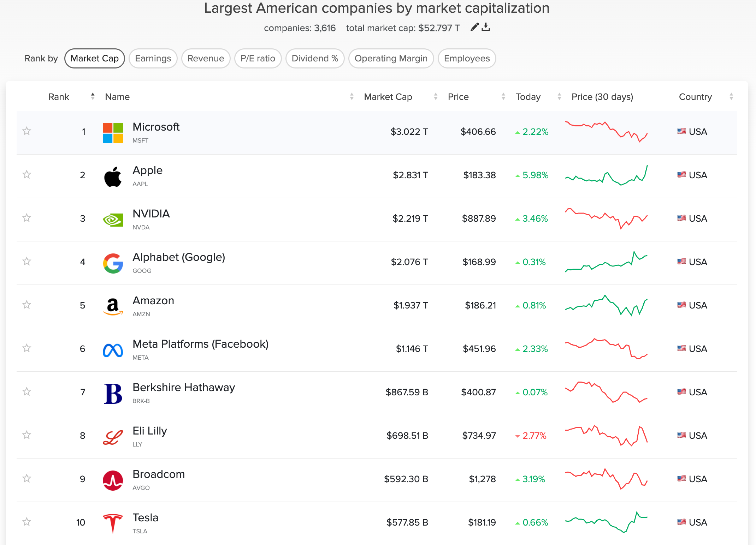The height and width of the screenshot is (545, 756).
Task: Open the NVIDIA company page
Action: (151, 214)
